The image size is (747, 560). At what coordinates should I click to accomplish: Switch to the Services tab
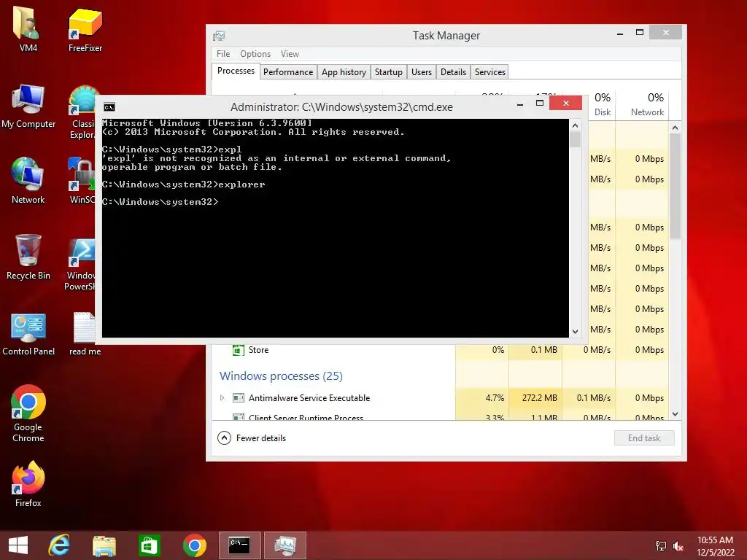point(489,72)
